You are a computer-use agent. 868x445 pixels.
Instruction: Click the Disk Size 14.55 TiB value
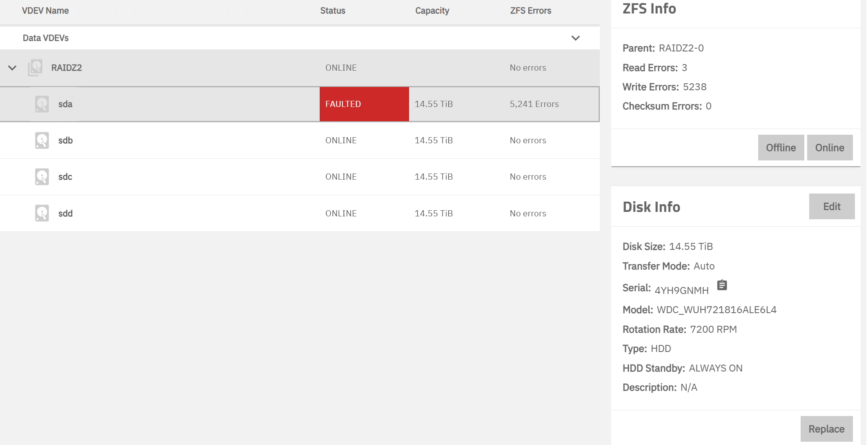[691, 247]
